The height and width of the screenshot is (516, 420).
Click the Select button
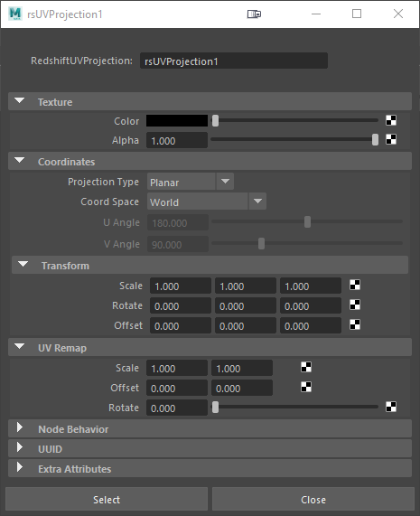(107, 499)
